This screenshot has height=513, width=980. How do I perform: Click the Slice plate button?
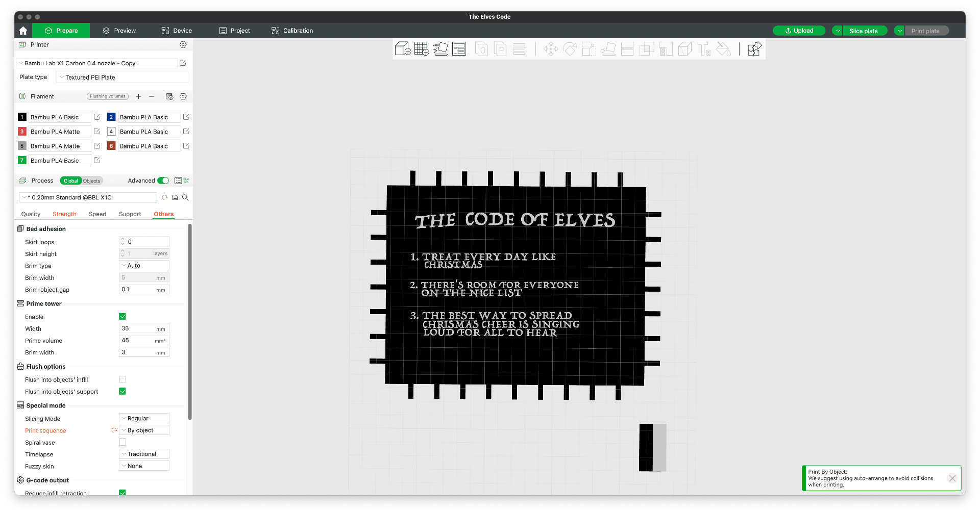tap(864, 31)
